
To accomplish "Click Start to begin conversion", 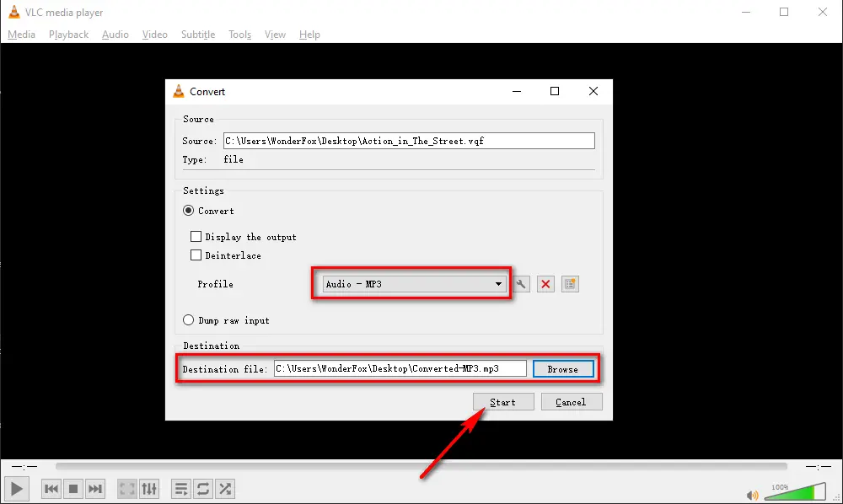I will [x=503, y=402].
